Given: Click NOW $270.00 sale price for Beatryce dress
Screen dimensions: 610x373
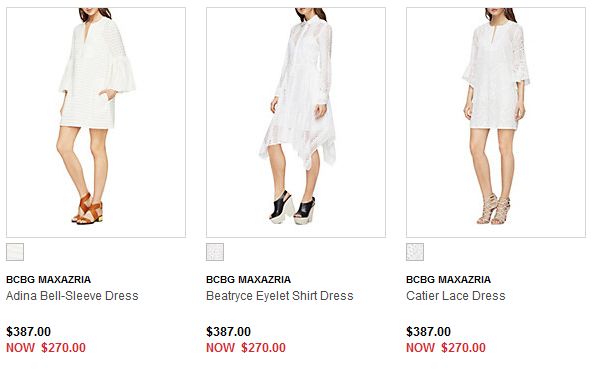Looking at the screenshot, I should tap(246, 347).
